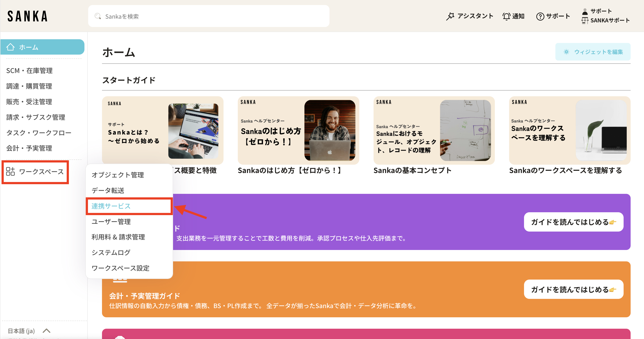Click the SANKA logo
This screenshot has height=339, width=644.
pyautogui.click(x=27, y=16)
